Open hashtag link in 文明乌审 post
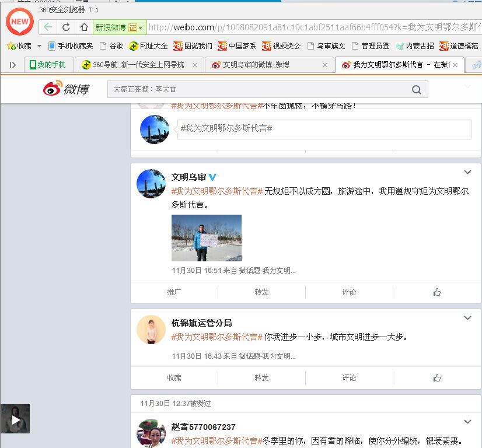Screen dimensions: 482x448 coord(216,191)
